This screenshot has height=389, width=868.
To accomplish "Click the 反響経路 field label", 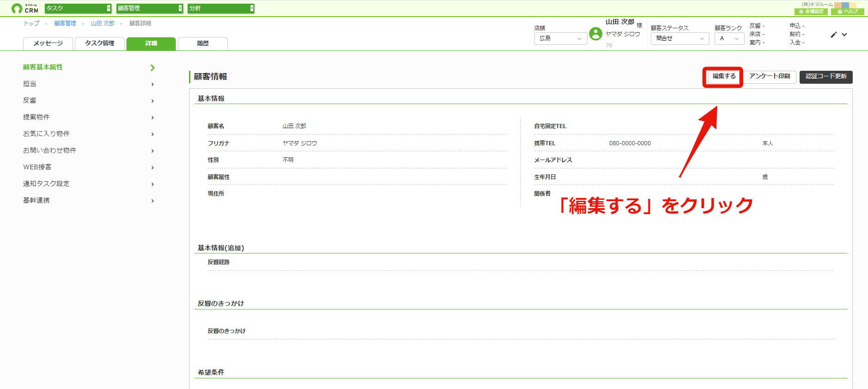I will tap(219, 262).
